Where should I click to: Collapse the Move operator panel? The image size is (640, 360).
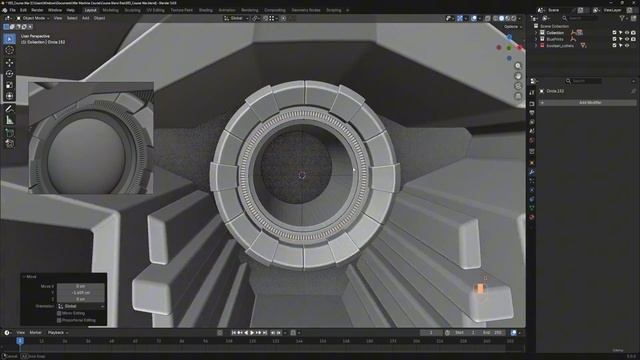(24, 277)
